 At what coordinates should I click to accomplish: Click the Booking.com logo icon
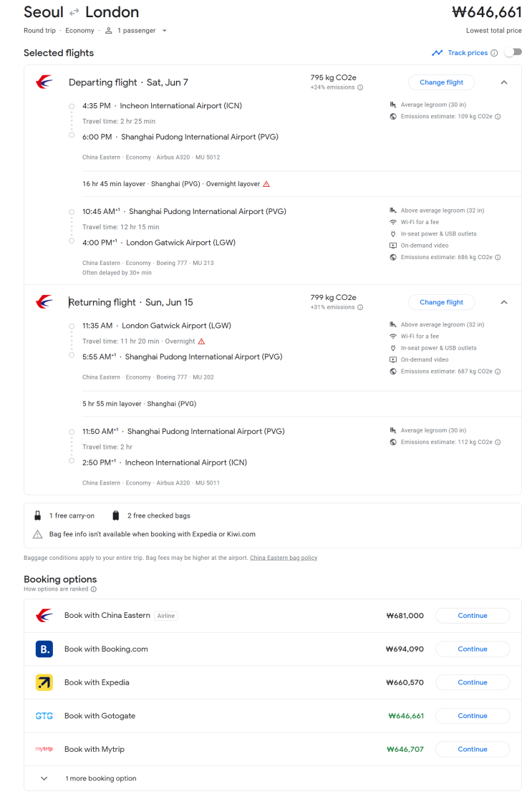tap(44, 649)
